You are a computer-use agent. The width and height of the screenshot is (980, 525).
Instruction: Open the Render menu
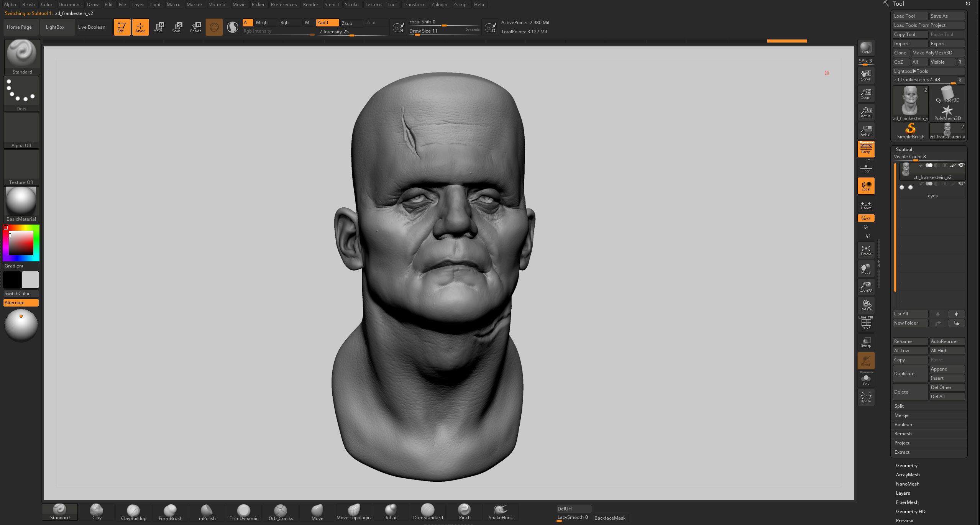(x=310, y=5)
